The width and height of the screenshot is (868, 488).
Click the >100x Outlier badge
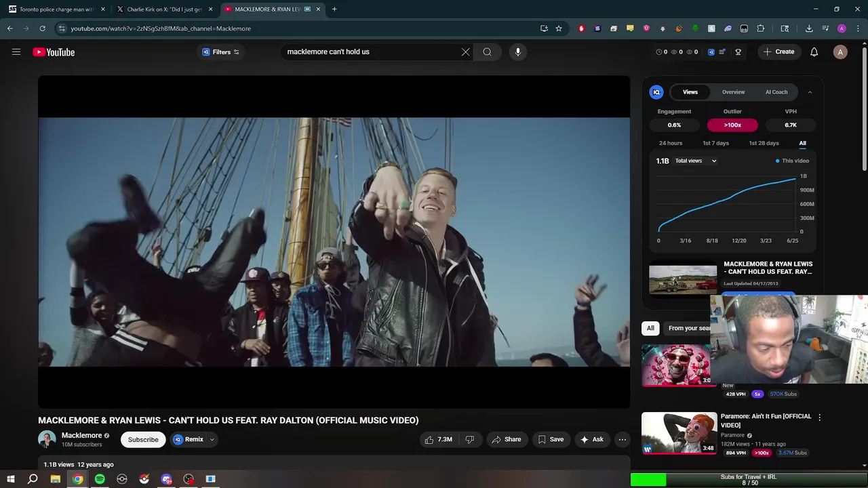tap(732, 125)
